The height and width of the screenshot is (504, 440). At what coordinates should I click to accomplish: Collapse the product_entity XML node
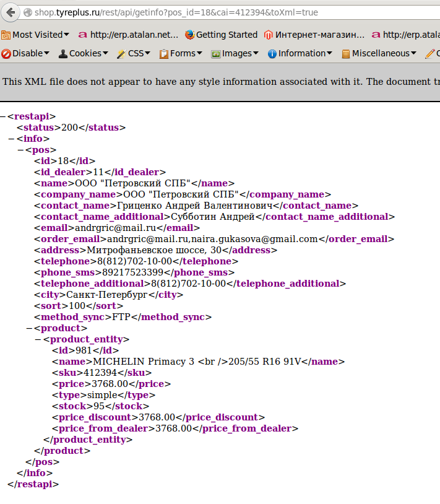(38, 339)
